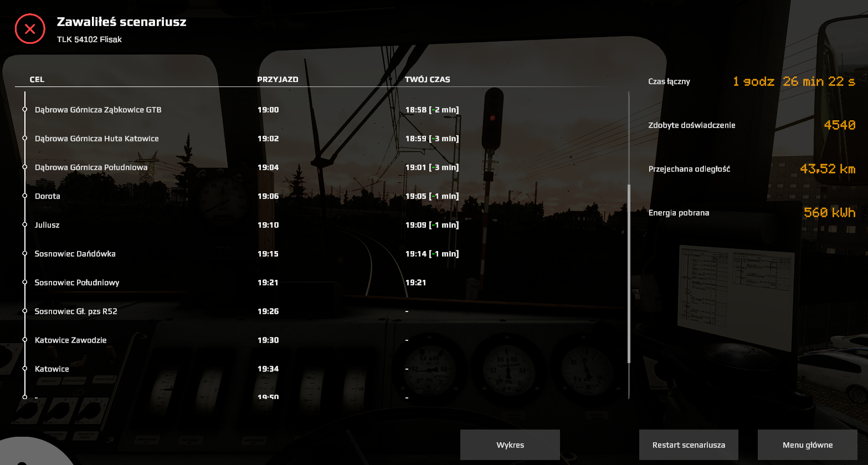Click your time 18:58 [-2 min]
This screenshot has width=868, height=465.
(432, 110)
